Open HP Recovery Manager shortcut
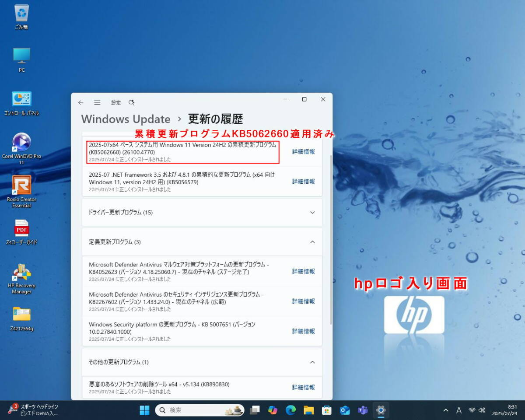525x420 pixels. coord(21,279)
